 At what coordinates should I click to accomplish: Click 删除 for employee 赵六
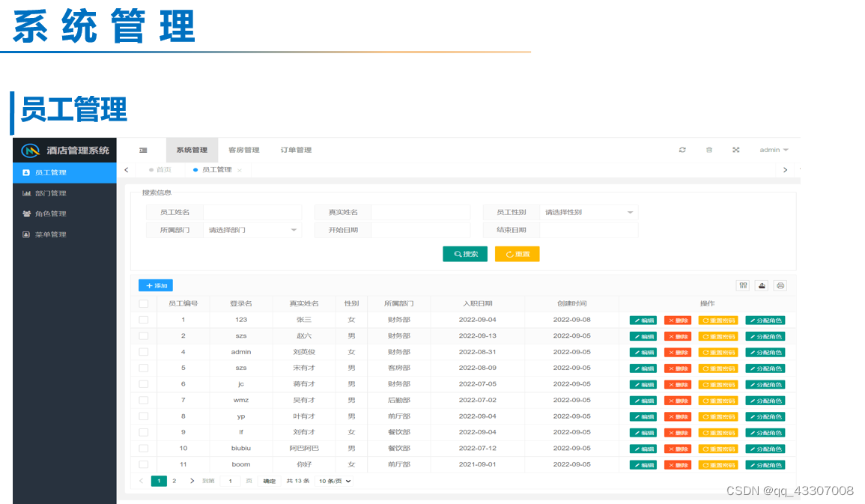pyautogui.click(x=678, y=336)
